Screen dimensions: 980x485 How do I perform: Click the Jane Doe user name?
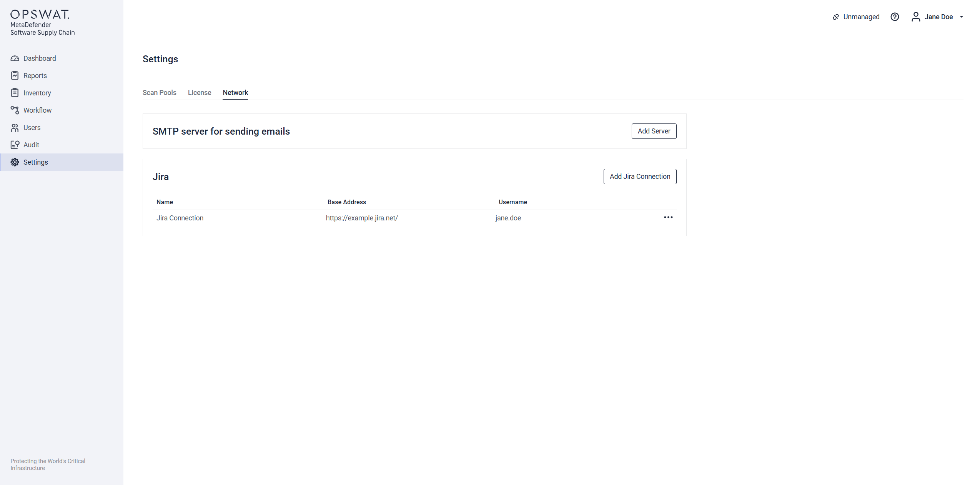tap(938, 17)
